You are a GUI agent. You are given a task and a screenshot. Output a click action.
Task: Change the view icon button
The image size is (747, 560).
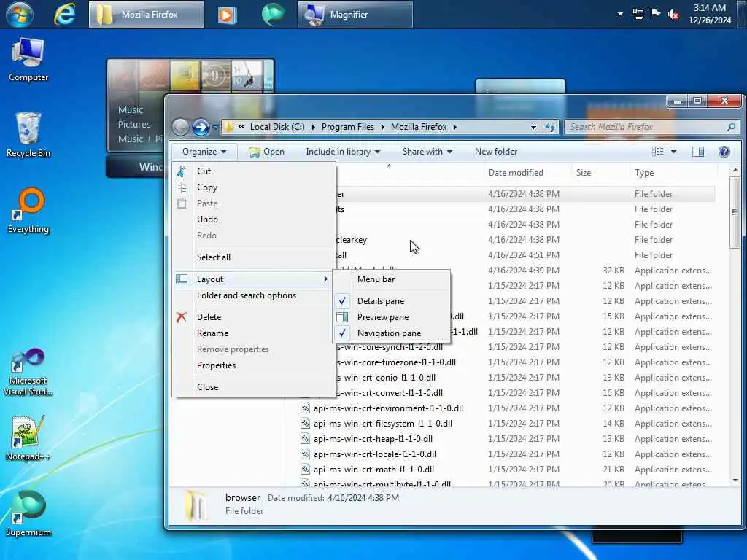pyautogui.click(x=658, y=152)
